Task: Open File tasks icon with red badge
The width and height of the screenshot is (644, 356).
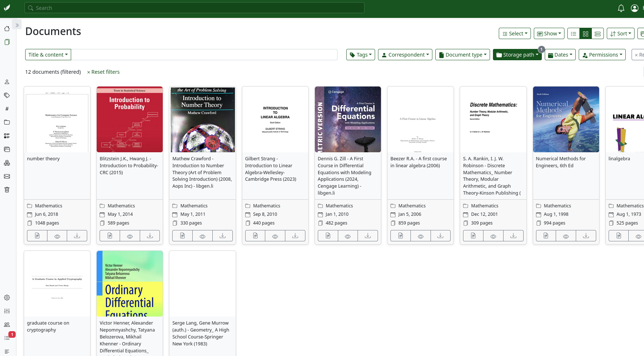Action: click(7, 338)
